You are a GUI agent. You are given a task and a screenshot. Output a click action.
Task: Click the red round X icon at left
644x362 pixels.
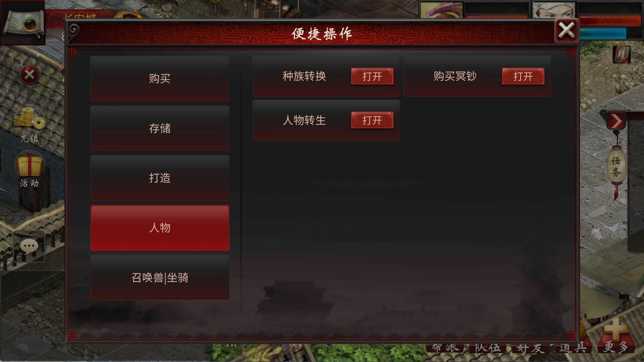(x=29, y=75)
